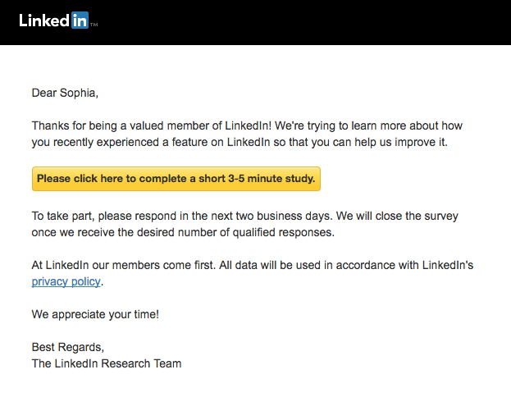This screenshot has height=420, width=511.
Task: Click the 'Dear Sophia,' greeting line
Action: 65,93
